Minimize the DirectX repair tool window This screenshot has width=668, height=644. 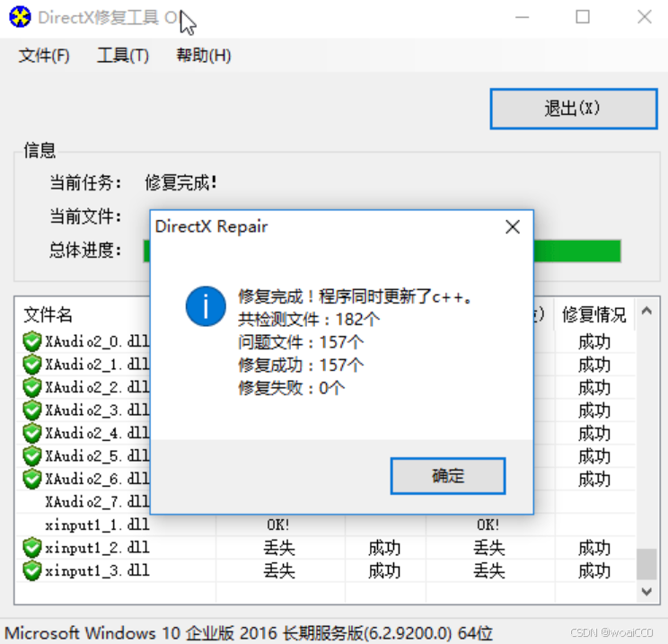point(522,17)
